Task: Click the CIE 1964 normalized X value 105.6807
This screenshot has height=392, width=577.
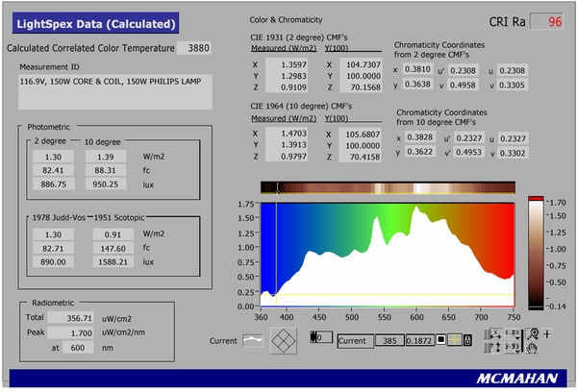Action: coord(360,135)
